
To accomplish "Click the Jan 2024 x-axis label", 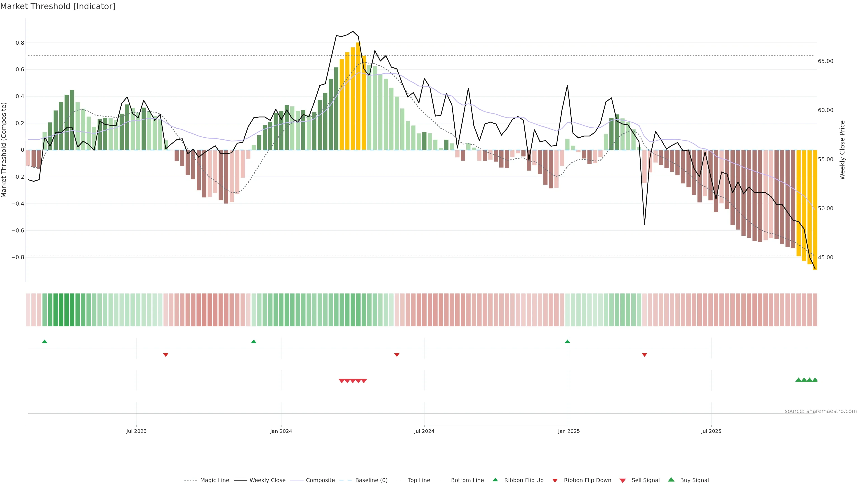I will tap(281, 432).
